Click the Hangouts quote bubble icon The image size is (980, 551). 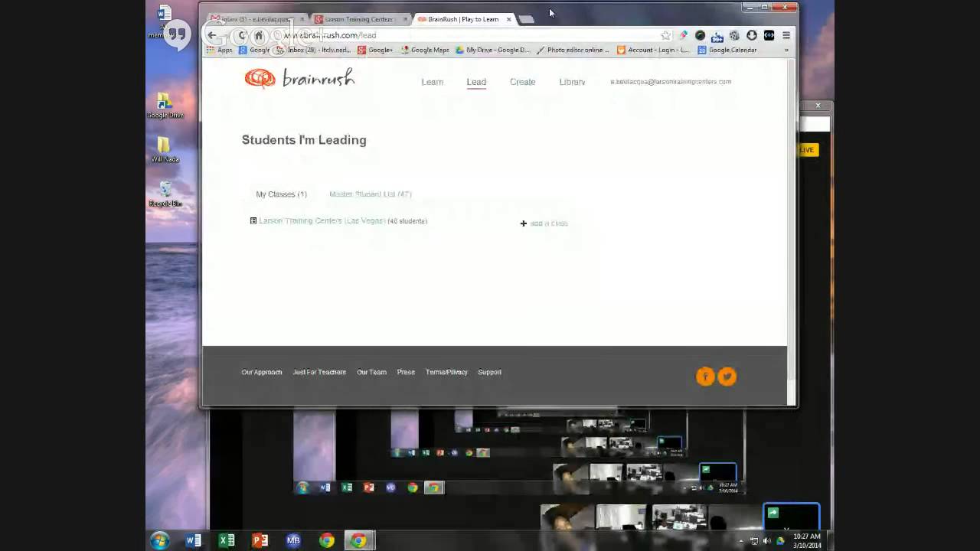(177, 35)
